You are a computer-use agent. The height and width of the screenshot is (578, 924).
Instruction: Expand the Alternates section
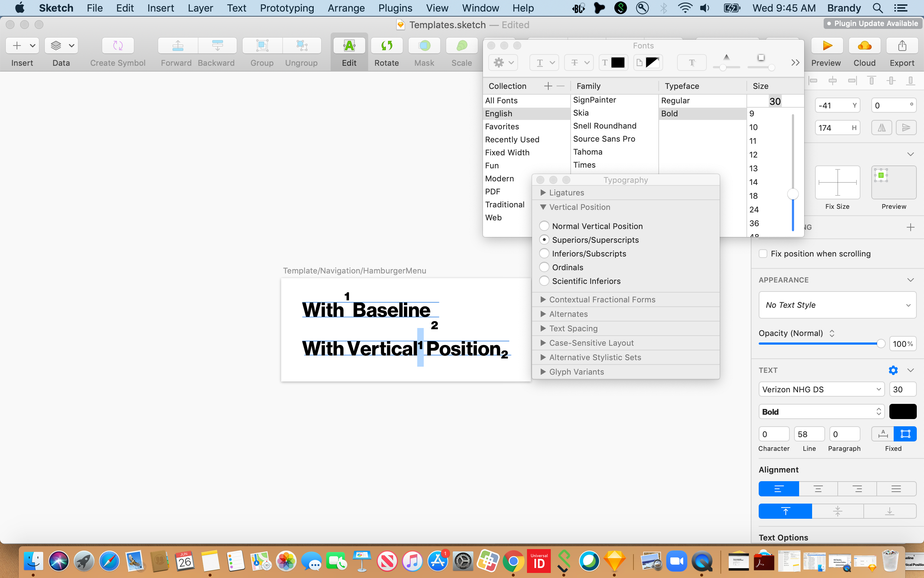click(x=543, y=314)
